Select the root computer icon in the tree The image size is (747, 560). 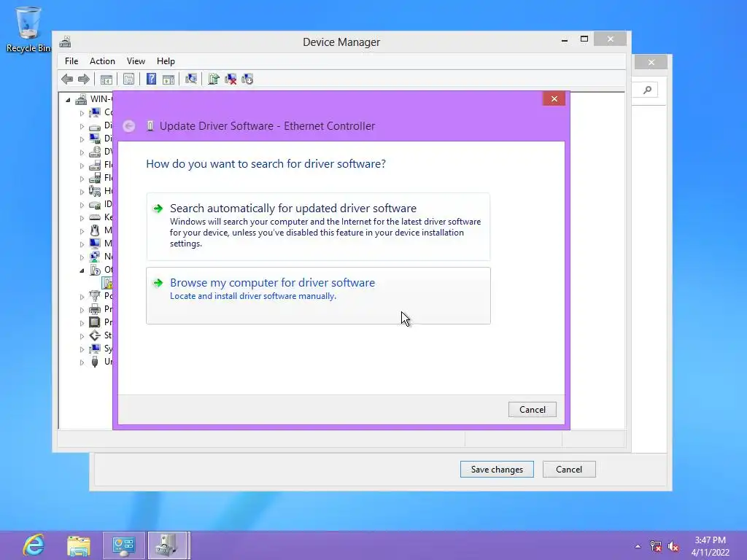81,99
